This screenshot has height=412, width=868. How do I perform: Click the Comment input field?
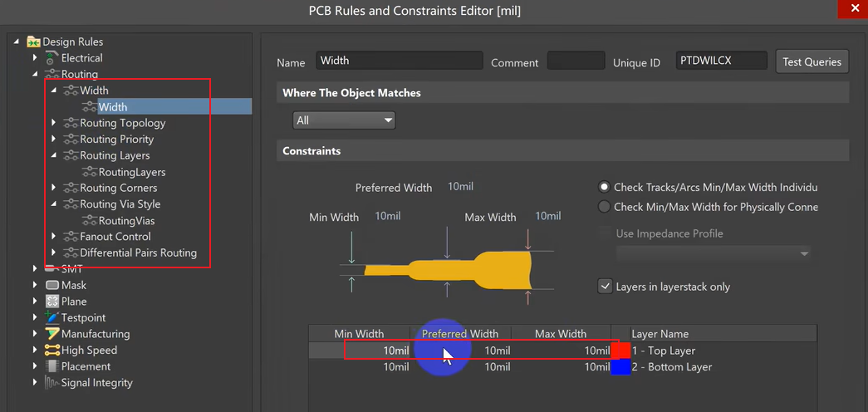[576, 61]
